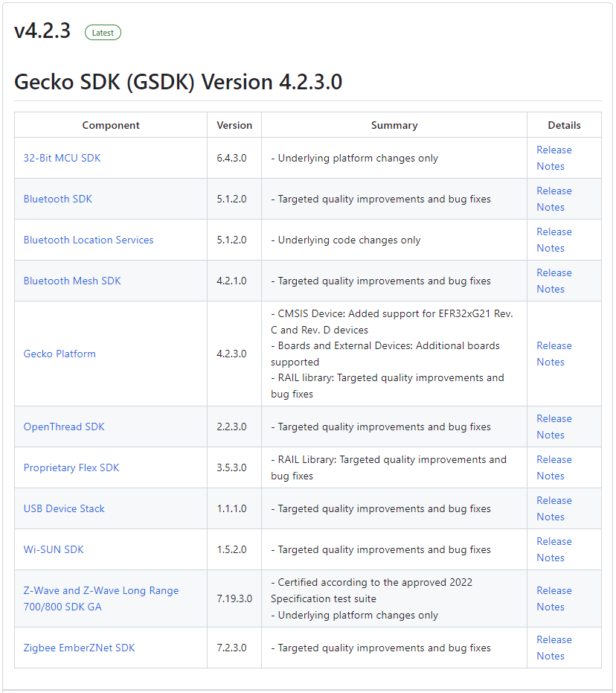Open the Gecko Platform component page
616x693 pixels.
60,354
